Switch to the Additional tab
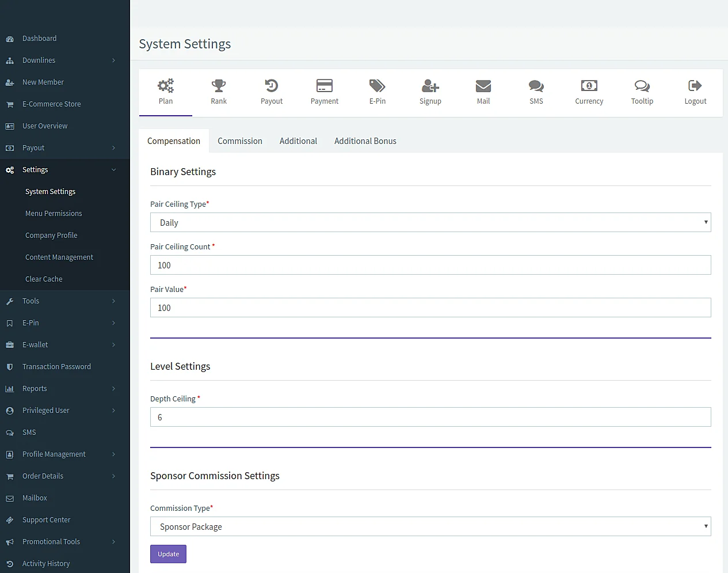This screenshot has height=573, width=728. [298, 141]
